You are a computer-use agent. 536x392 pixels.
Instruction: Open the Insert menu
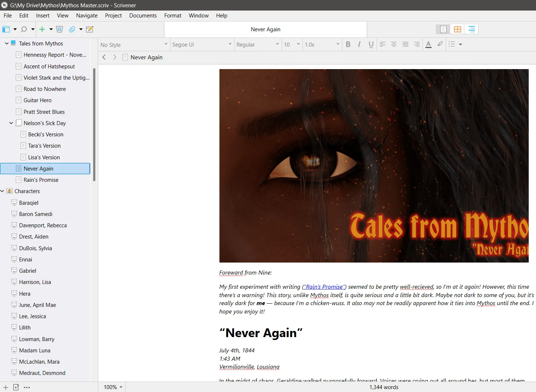(x=43, y=16)
